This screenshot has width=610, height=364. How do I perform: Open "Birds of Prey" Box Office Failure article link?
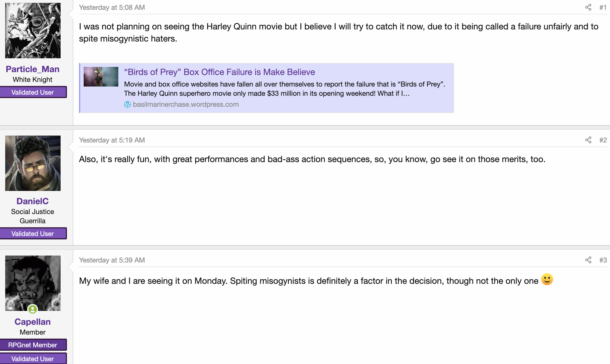(219, 72)
